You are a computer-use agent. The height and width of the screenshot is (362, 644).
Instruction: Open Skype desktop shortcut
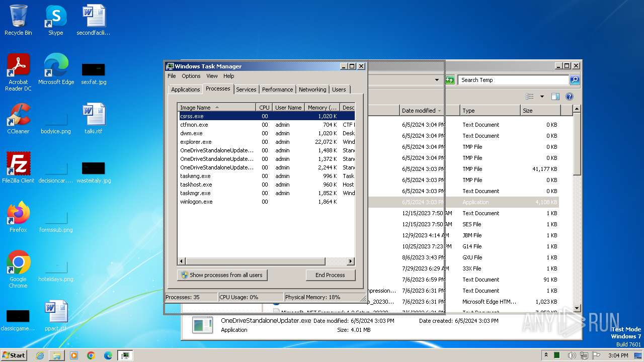point(55,20)
